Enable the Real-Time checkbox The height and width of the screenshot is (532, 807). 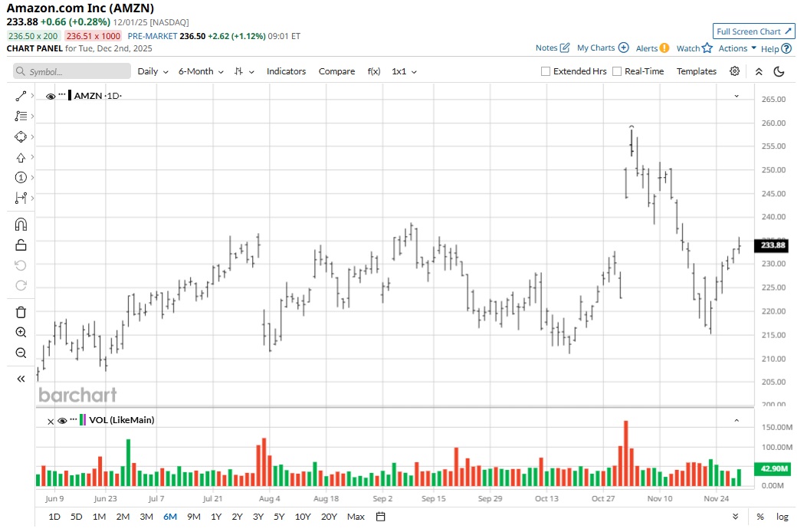pyautogui.click(x=617, y=71)
